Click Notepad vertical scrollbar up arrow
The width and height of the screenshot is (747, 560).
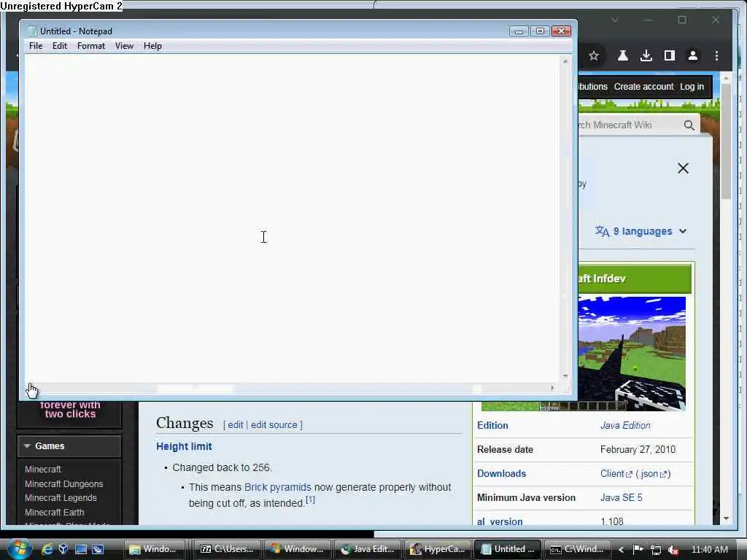pos(565,61)
